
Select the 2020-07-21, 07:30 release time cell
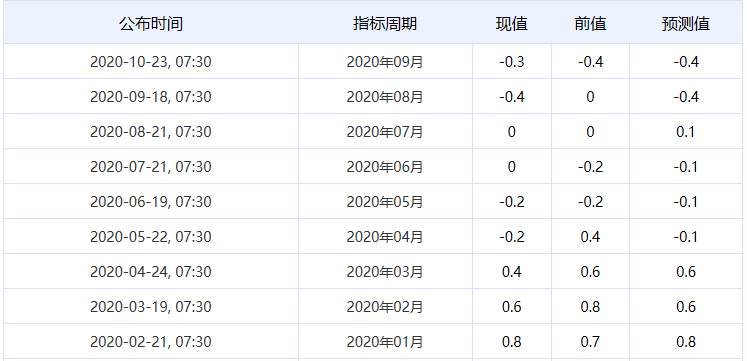tap(151, 167)
